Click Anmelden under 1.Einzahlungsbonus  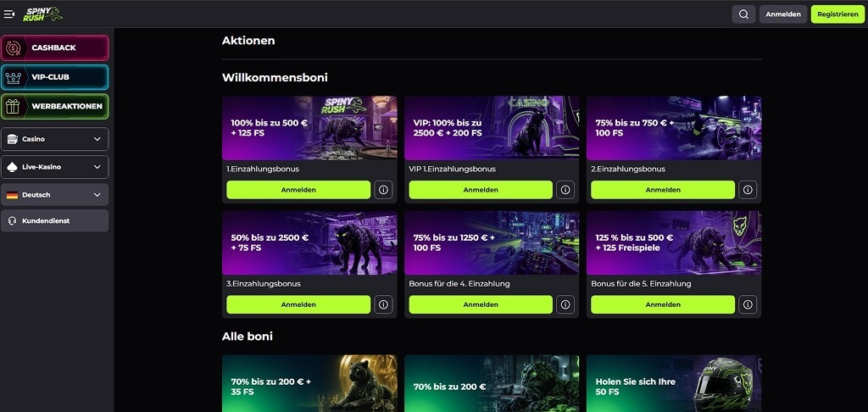click(298, 190)
